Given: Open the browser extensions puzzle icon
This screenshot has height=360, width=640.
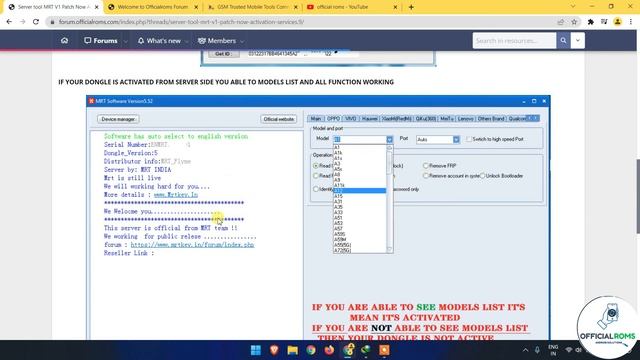Looking at the screenshot, I should tap(591, 22).
